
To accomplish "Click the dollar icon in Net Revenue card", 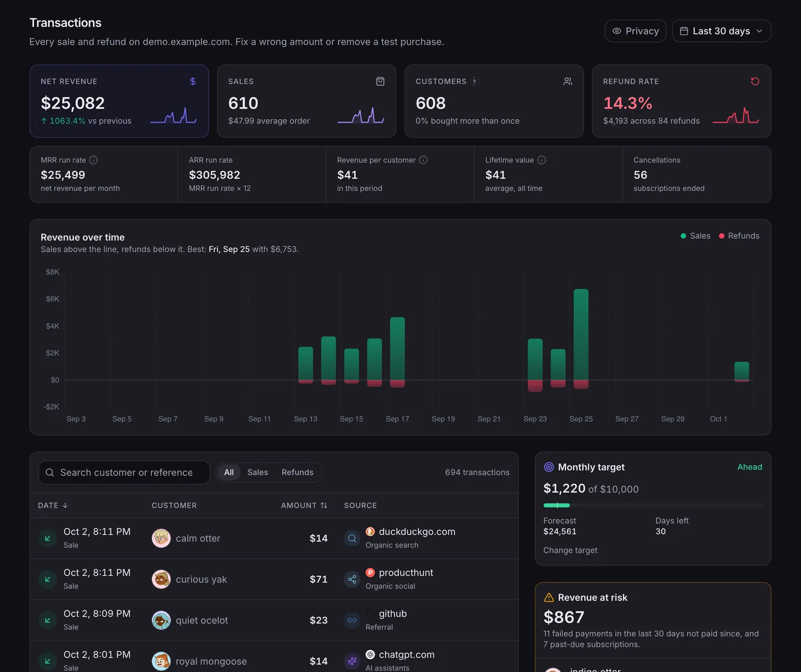I will tap(193, 81).
